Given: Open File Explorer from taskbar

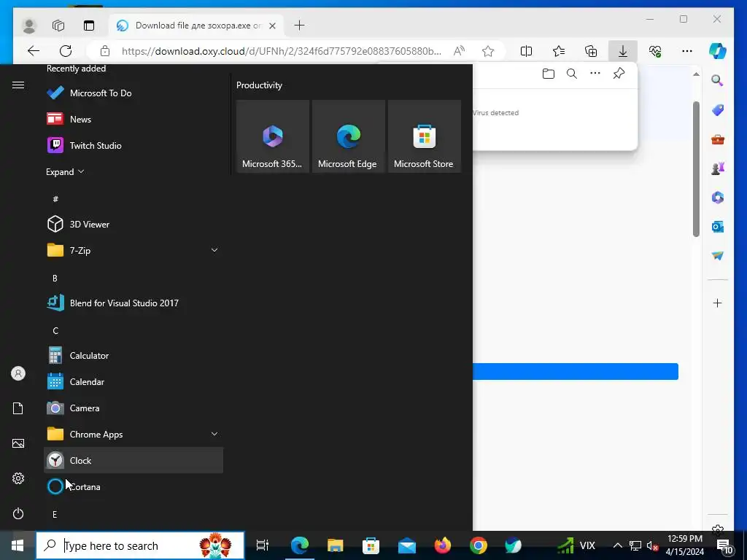Looking at the screenshot, I should (x=336, y=545).
